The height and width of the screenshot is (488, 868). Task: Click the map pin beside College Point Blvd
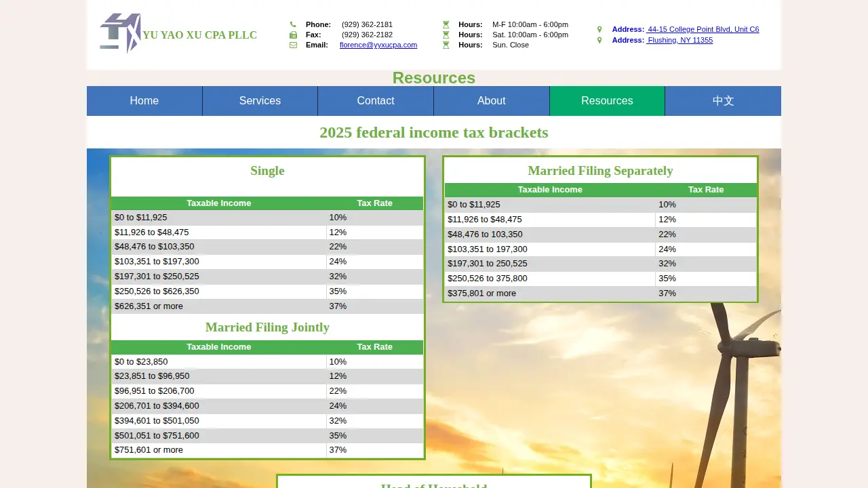pyautogui.click(x=599, y=29)
